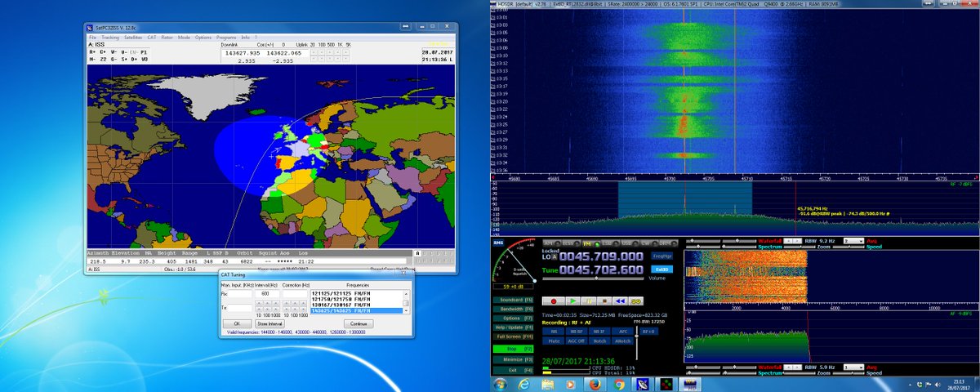Open Windows Media Player from the taskbar

click(x=571, y=384)
